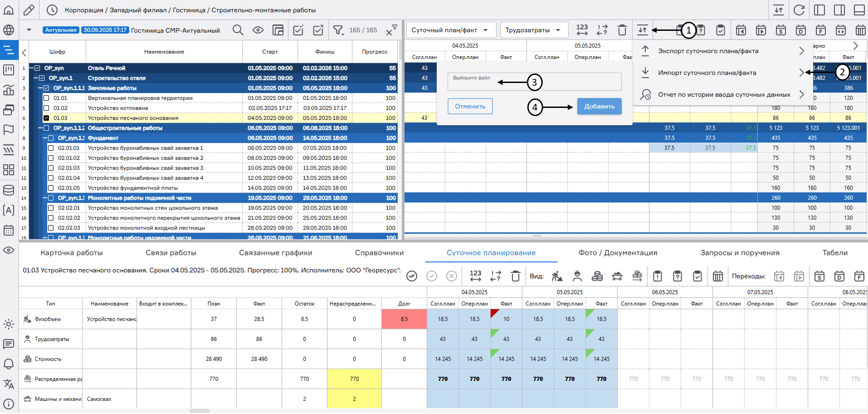This screenshot has width=868, height=414.
Task: Switch to the Карточка работы tab
Action: [x=72, y=253]
